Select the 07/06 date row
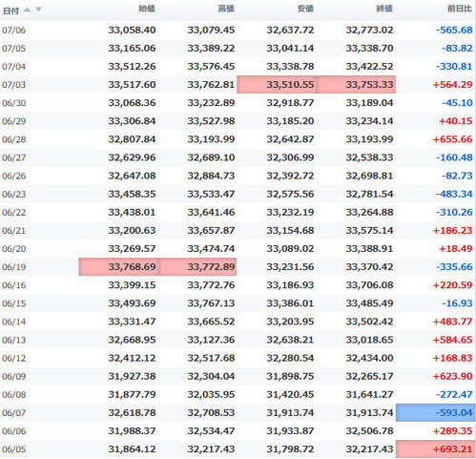Viewport: 476px width, 459px height. pos(238,31)
